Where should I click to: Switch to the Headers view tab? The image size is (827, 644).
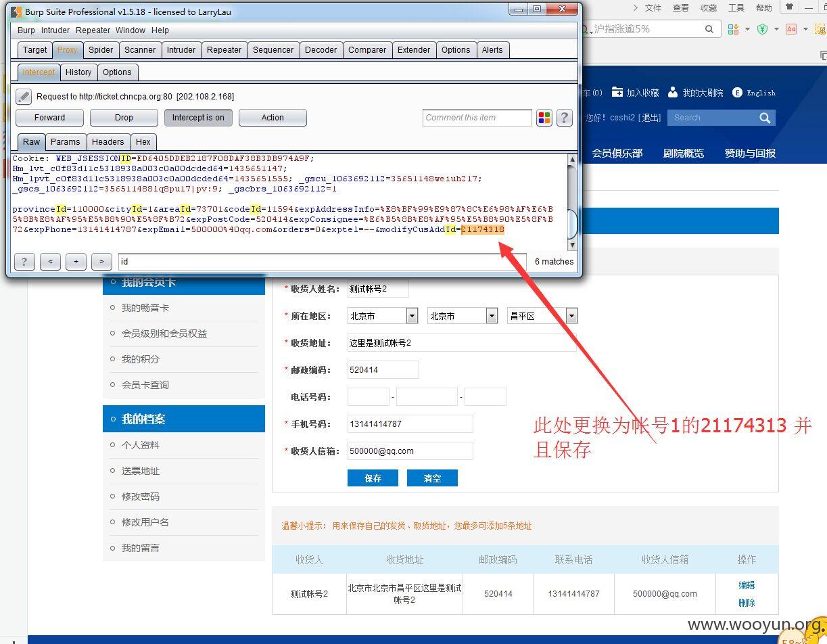coord(108,142)
